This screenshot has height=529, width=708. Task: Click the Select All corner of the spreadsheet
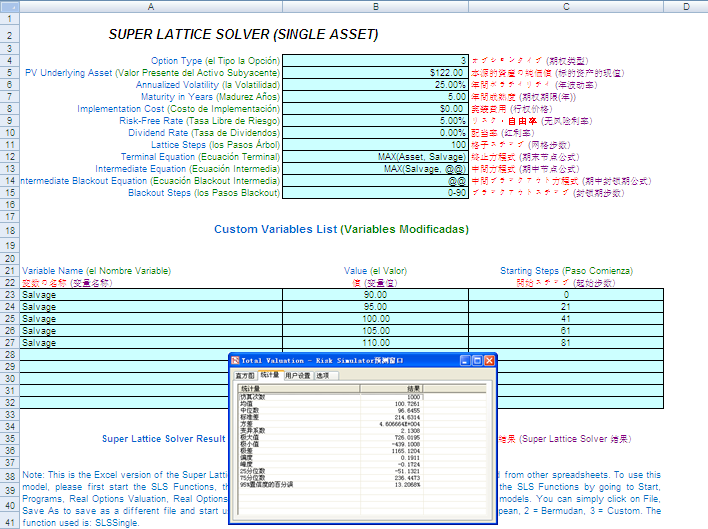9,6
